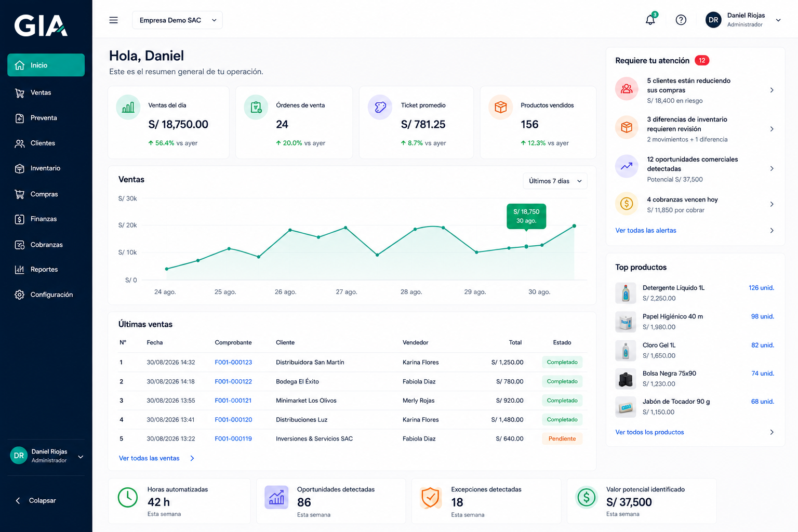This screenshot has height=532, width=798.
Task: Click the Jabón de Tocador 90 g thumbnail
Action: click(x=626, y=407)
